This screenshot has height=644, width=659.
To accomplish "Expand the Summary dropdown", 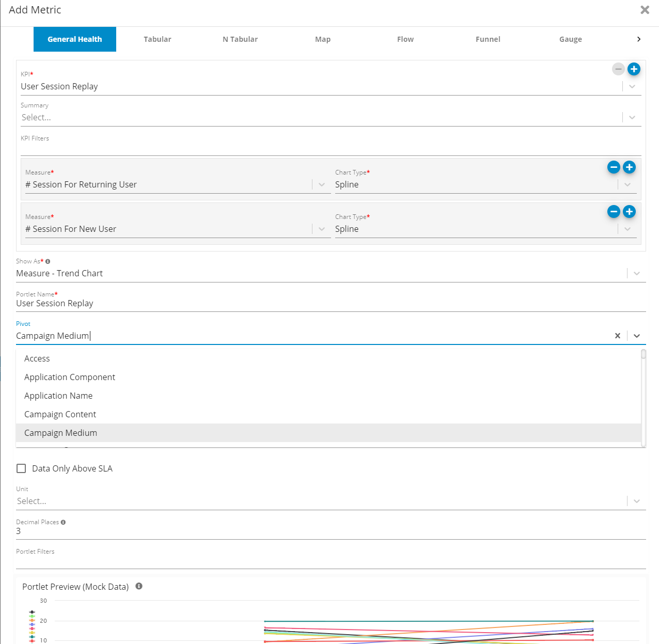I will pyautogui.click(x=632, y=118).
